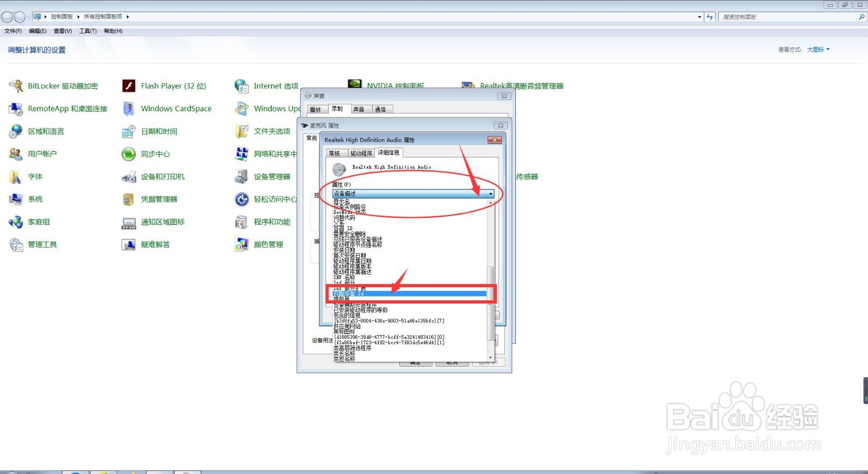Open the 编辑(E) menu

tap(37, 31)
